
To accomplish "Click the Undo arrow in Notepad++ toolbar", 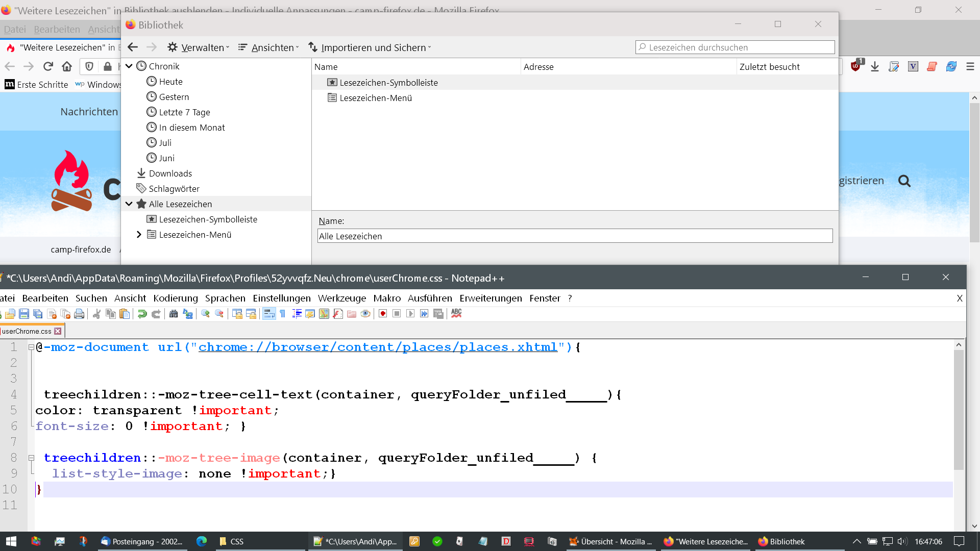I will coord(142,314).
